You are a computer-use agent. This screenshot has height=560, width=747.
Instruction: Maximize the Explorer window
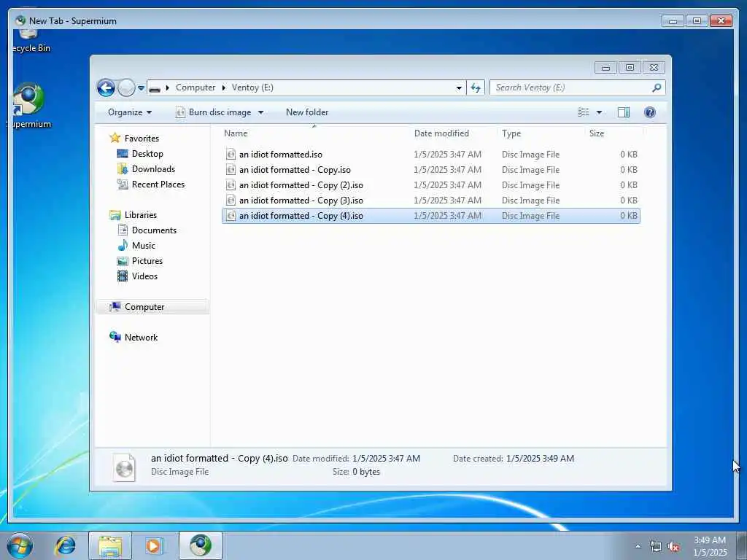click(630, 68)
